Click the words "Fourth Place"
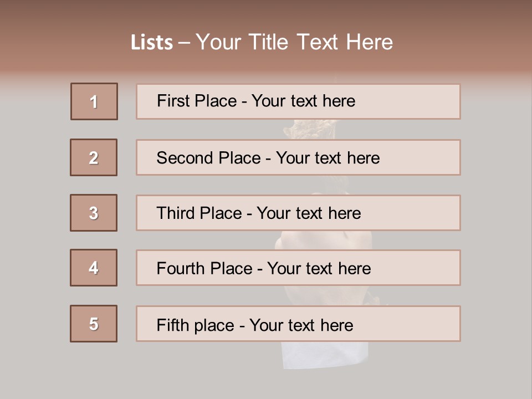Screen dimensions: 532x399 click(204, 269)
